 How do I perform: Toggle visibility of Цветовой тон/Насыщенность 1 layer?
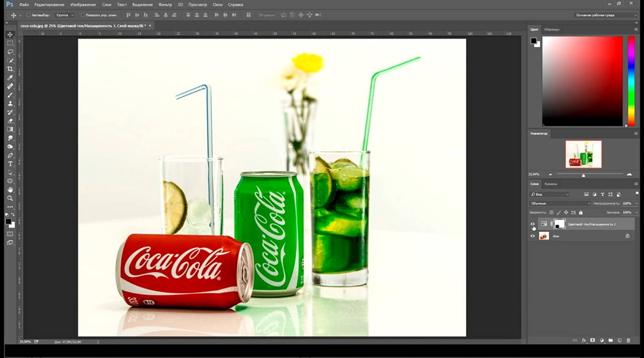533,224
